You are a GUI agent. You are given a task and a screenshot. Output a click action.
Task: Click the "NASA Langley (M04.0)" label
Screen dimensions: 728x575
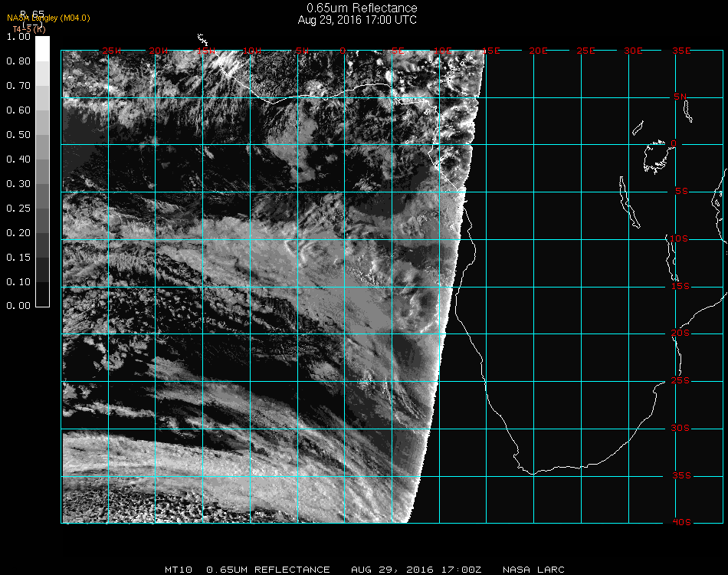48,18
